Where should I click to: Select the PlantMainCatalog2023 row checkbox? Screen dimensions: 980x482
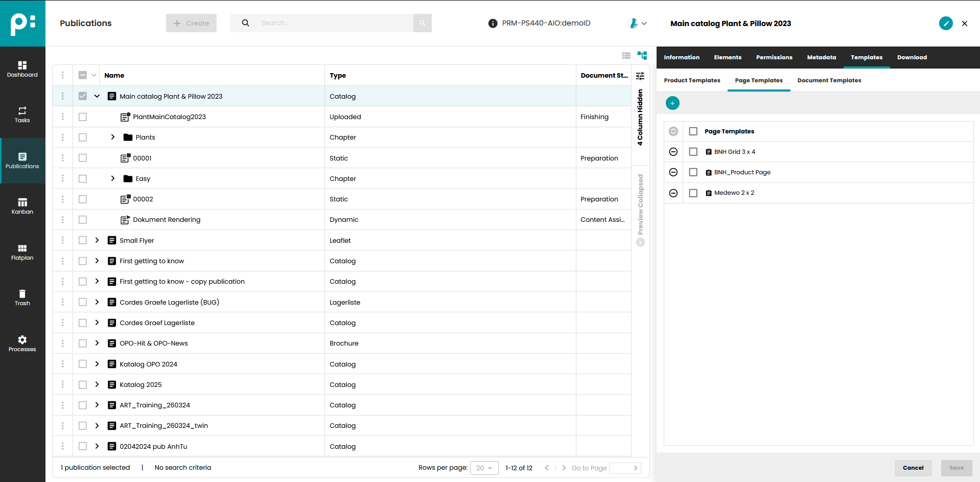click(82, 117)
